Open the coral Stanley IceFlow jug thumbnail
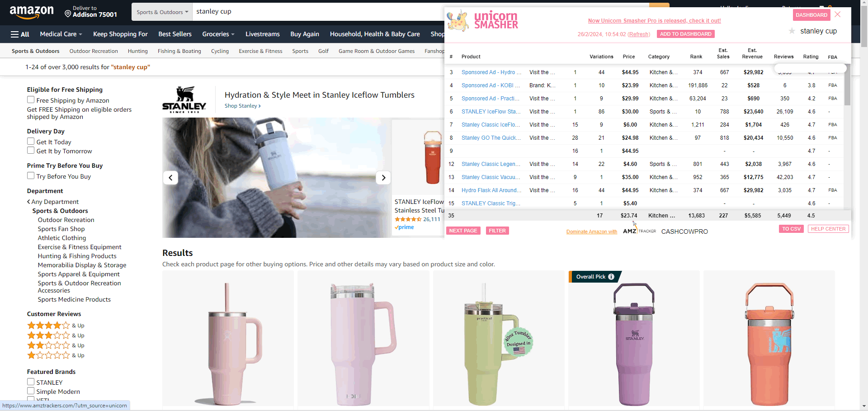Viewport: 868px width, 411px height. coord(769,339)
